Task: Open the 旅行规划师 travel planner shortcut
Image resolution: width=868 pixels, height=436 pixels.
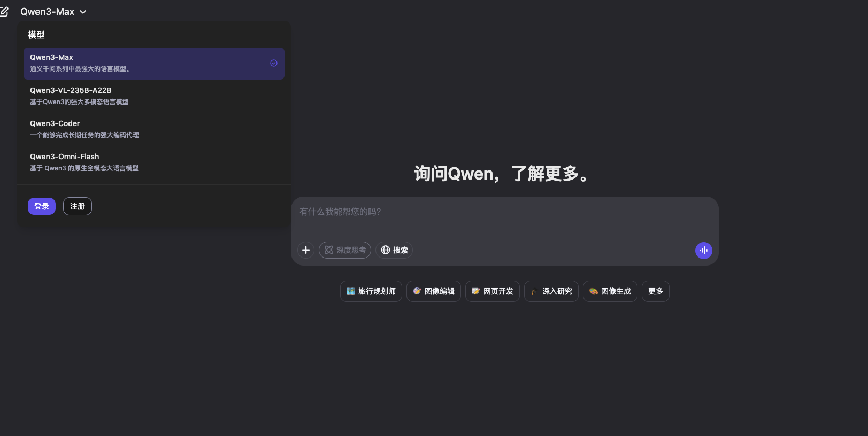Action: [x=371, y=291]
